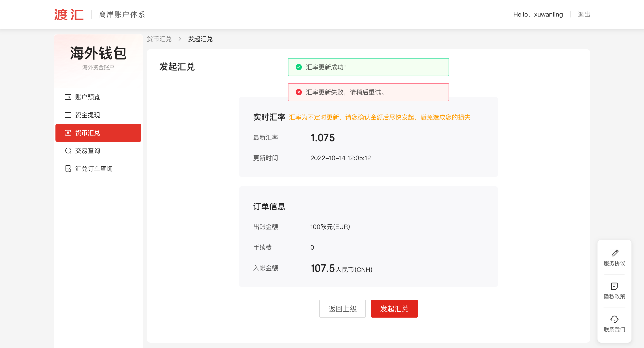
Task: Click the green success checkmark icon
Action: tap(299, 67)
